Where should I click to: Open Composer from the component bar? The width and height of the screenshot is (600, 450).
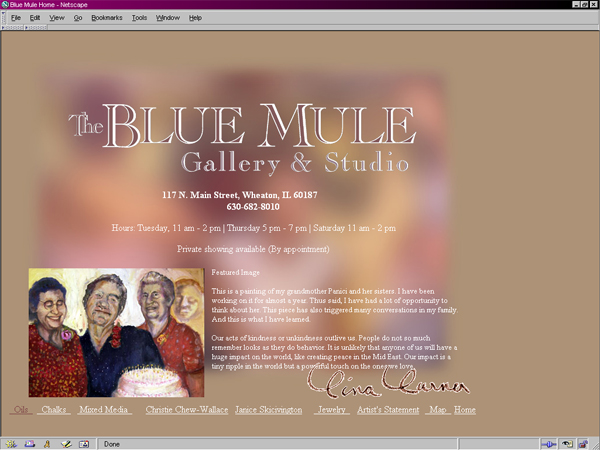click(66, 444)
